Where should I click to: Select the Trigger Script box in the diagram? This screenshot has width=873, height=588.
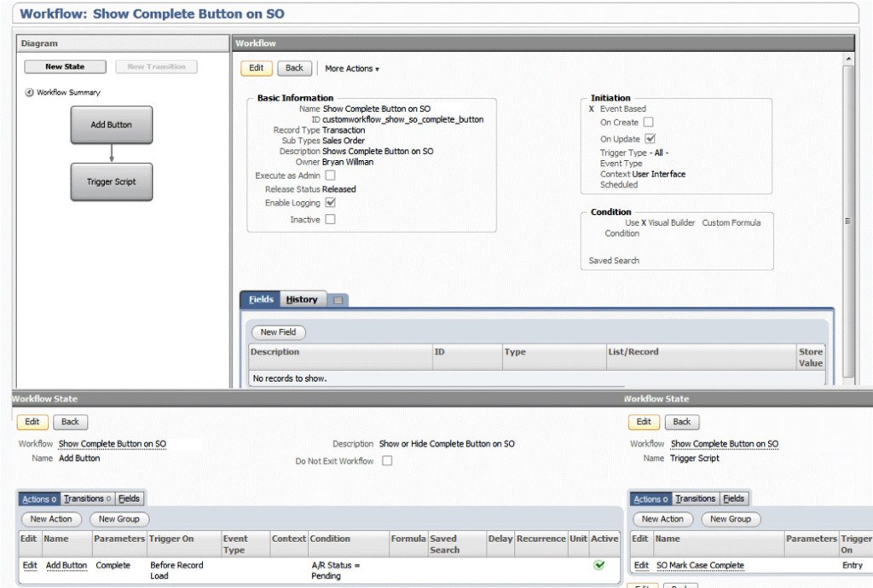111,182
